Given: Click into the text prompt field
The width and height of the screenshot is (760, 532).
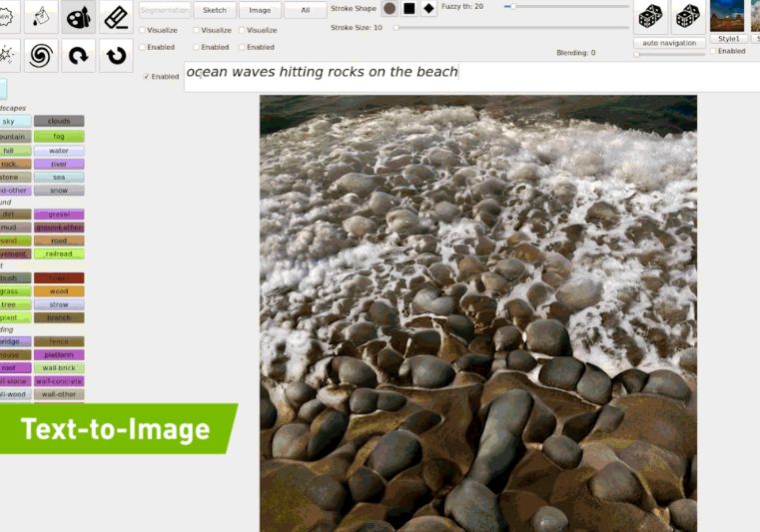Looking at the screenshot, I should coord(472,77).
